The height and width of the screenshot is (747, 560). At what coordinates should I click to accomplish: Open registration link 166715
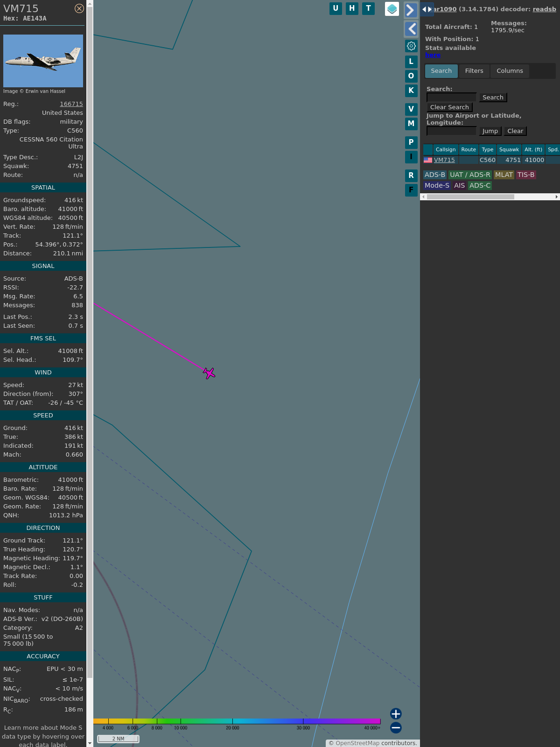coord(71,104)
